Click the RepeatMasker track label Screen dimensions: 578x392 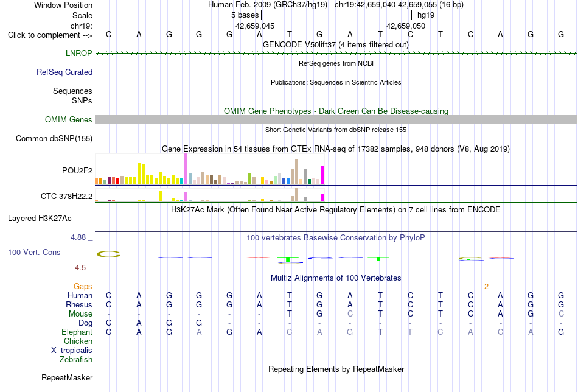tap(67, 377)
